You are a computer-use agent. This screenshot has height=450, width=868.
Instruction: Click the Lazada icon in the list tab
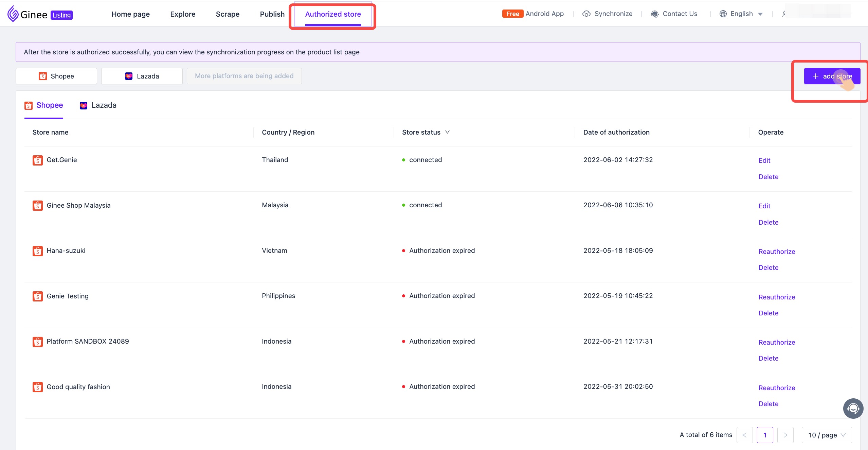point(84,106)
